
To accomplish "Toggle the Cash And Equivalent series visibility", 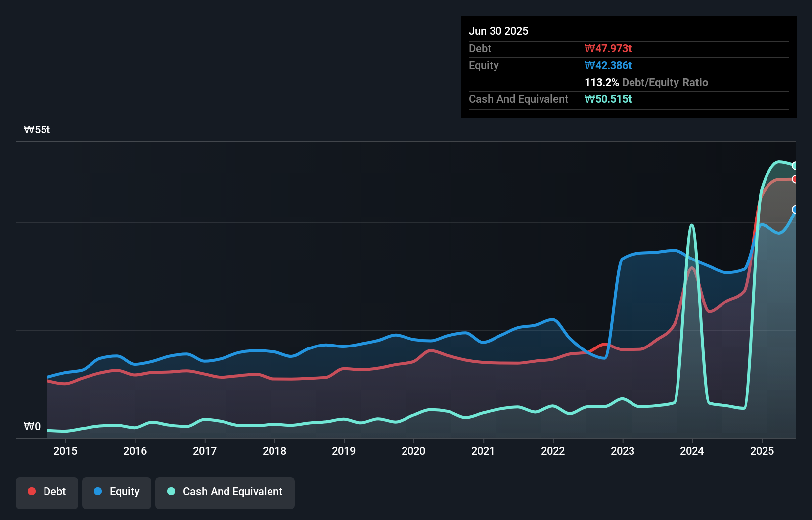I will pos(225,492).
